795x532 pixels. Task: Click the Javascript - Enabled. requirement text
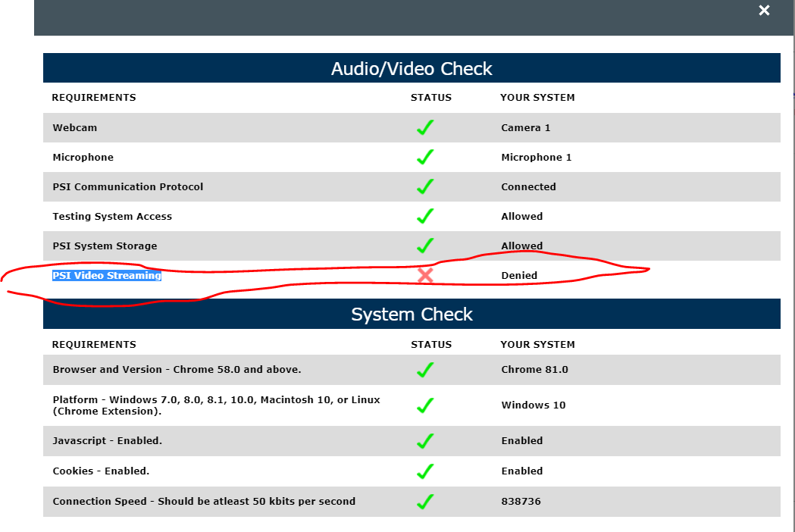click(x=108, y=441)
